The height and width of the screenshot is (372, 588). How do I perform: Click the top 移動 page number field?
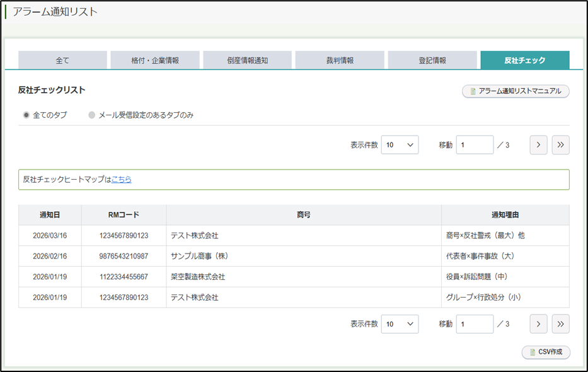(x=475, y=145)
